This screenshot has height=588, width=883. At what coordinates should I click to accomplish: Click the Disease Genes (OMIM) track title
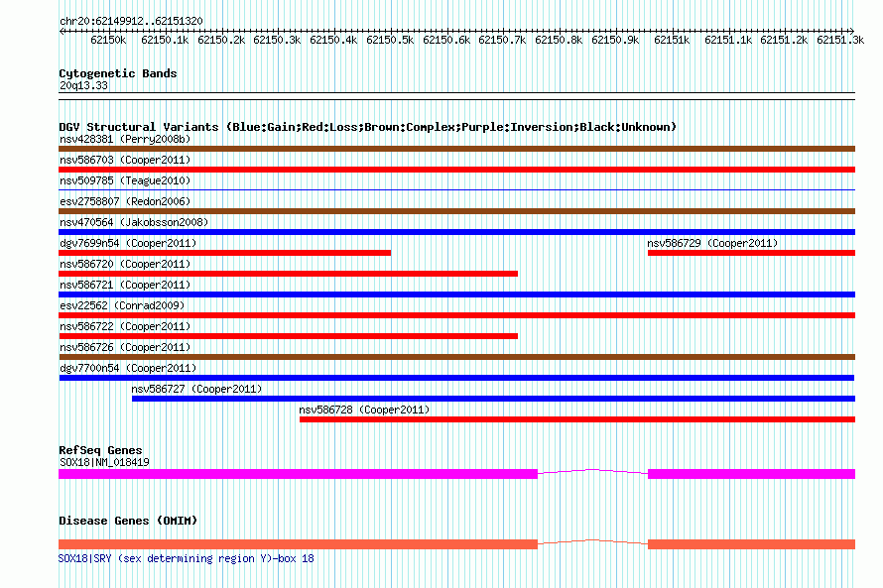pyautogui.click(x=128, y=521)
